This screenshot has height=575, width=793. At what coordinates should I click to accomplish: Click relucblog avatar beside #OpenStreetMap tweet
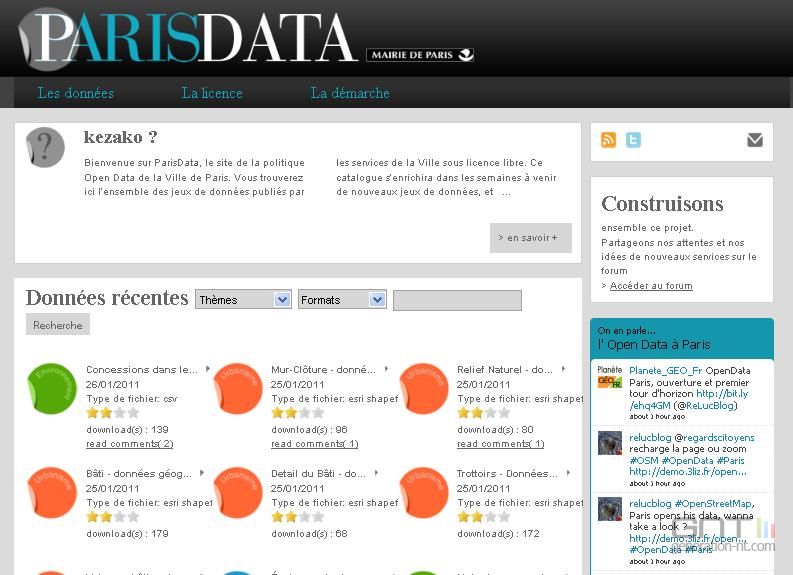(610, 509)
